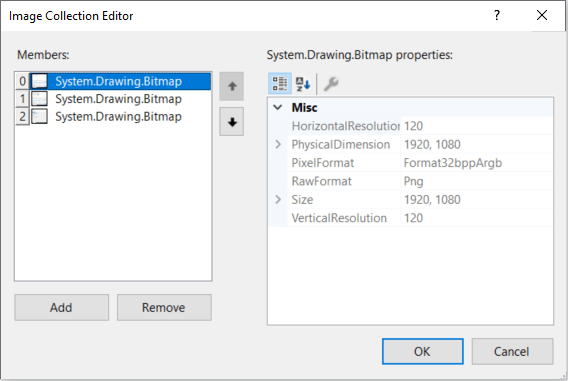
Task: Remove the selected image member
Action: (x=164, y=307)
